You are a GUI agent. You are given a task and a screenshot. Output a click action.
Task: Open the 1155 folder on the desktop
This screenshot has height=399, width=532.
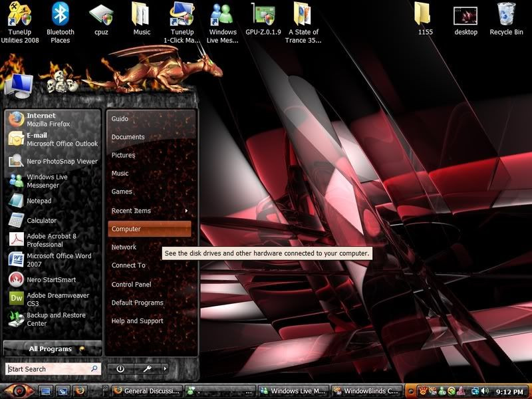tap(425, 20)
